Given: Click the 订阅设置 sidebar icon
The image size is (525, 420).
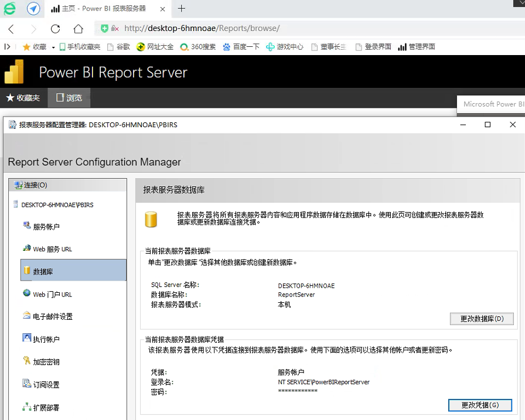Looking at the screenshot, I should point(27,383).
